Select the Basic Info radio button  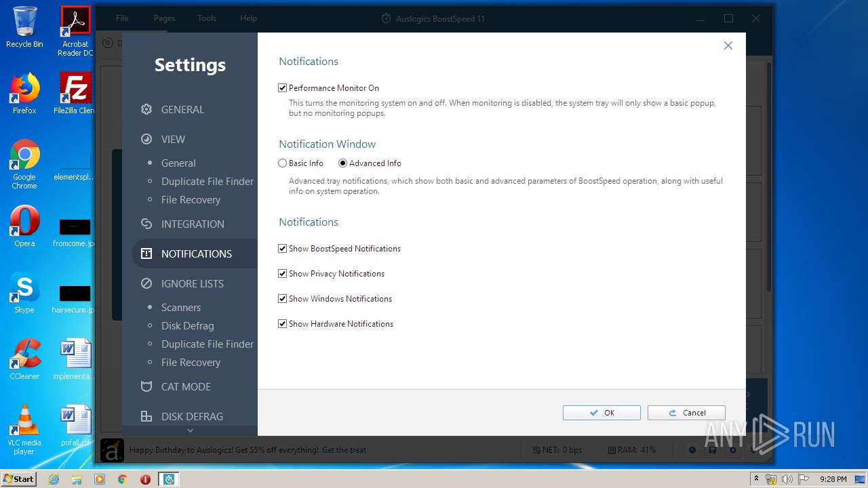(283, 163)
